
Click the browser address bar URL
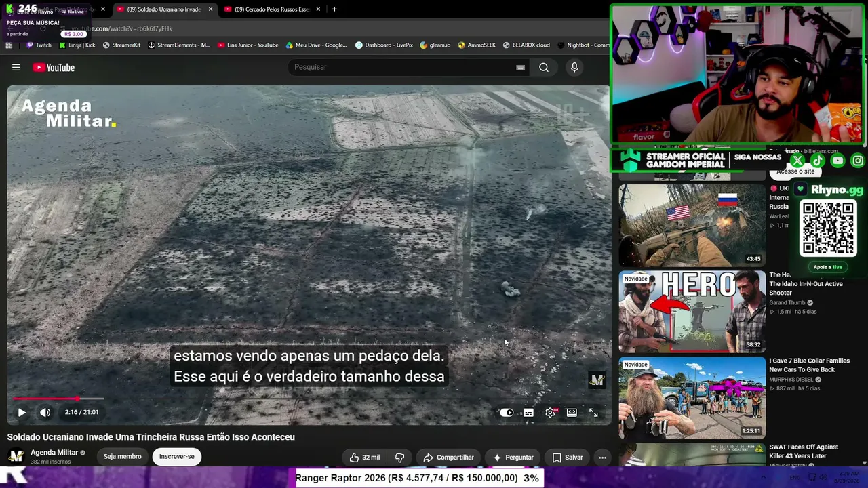click(122, 28)
